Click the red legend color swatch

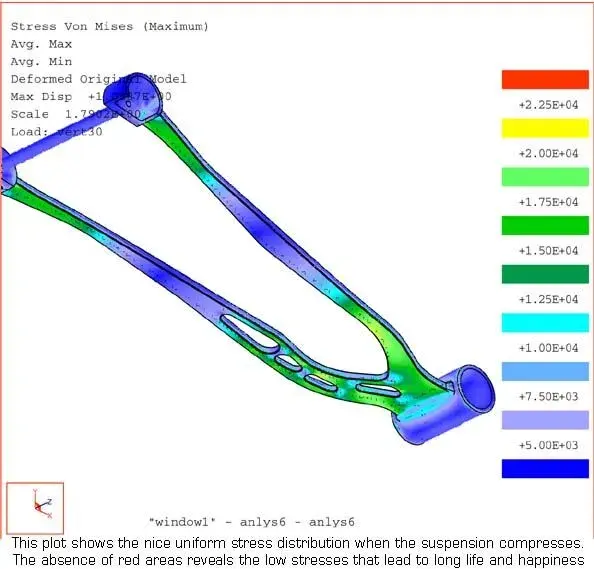(x=545, y=80)
